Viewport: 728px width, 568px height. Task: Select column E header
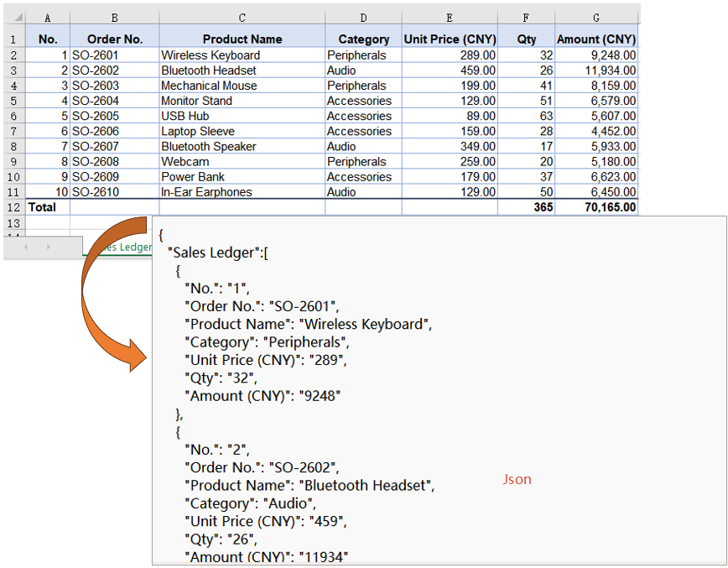[450, 18]
